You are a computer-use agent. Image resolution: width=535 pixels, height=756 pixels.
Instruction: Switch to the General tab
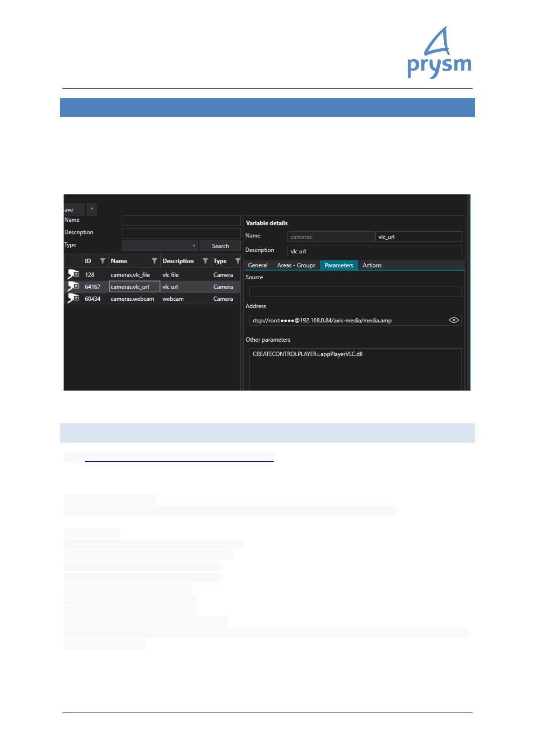tap(257, 265)
